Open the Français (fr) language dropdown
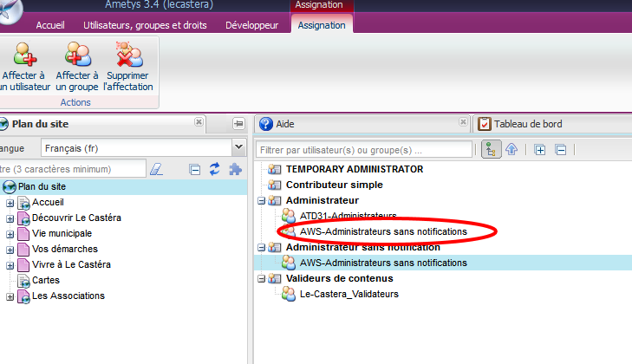 [x=238, y=147]
